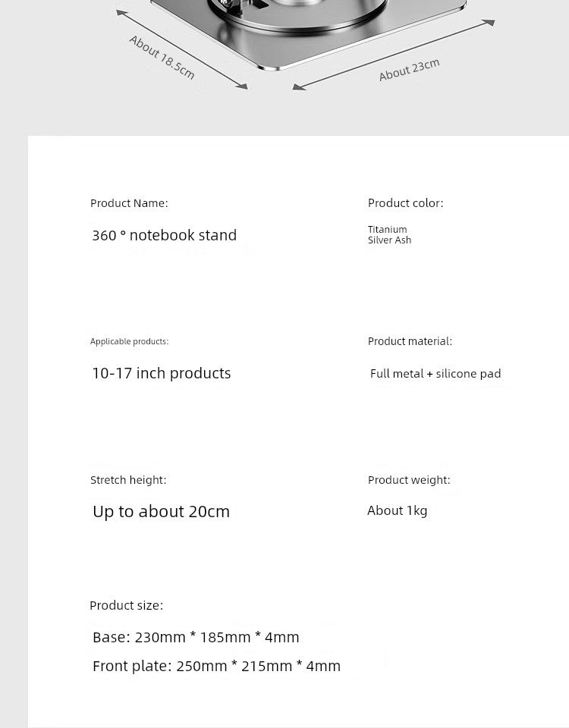This screenshot has height=728, width=569.
Task: Click the Front plate 250mm dimensions line
Action: tap(216, 666)
